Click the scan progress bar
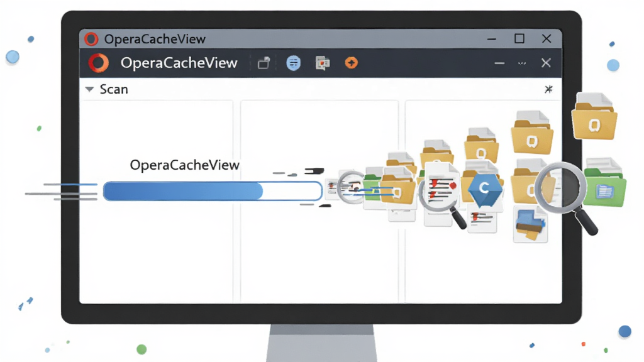Viewport: 644px width, 362px height. click(x=213, y=191)
